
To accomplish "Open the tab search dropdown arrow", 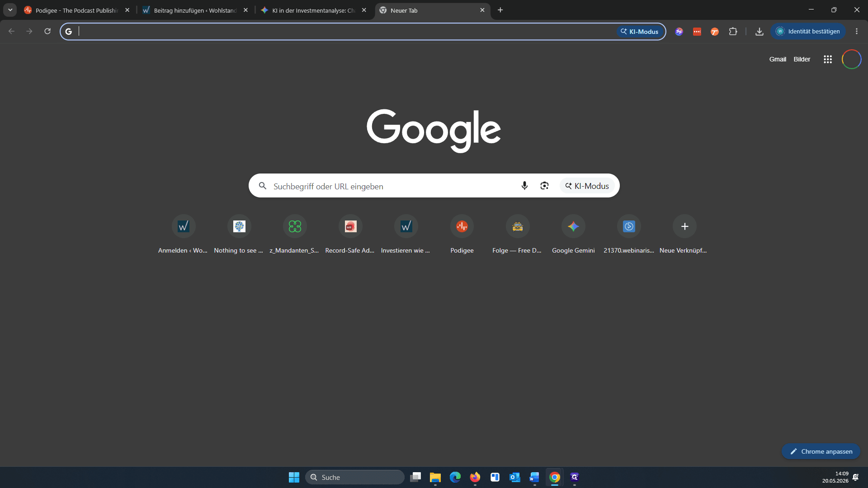I will (x=10, y=10).
